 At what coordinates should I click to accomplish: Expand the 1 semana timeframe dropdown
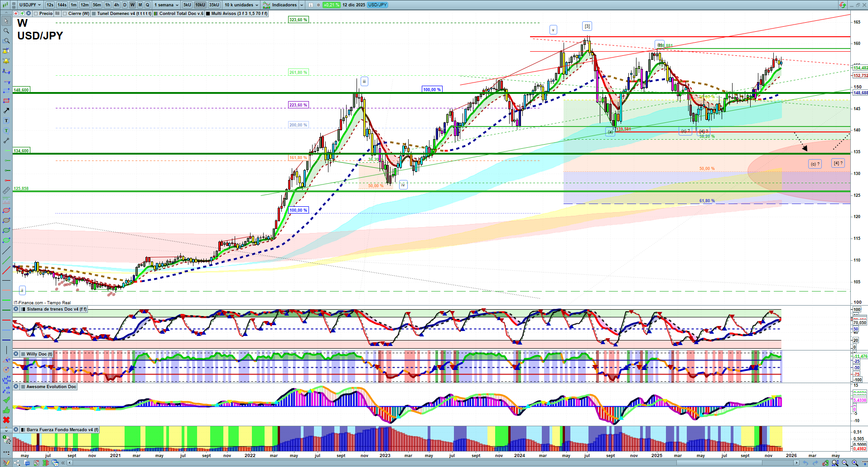tap(166, 5)
